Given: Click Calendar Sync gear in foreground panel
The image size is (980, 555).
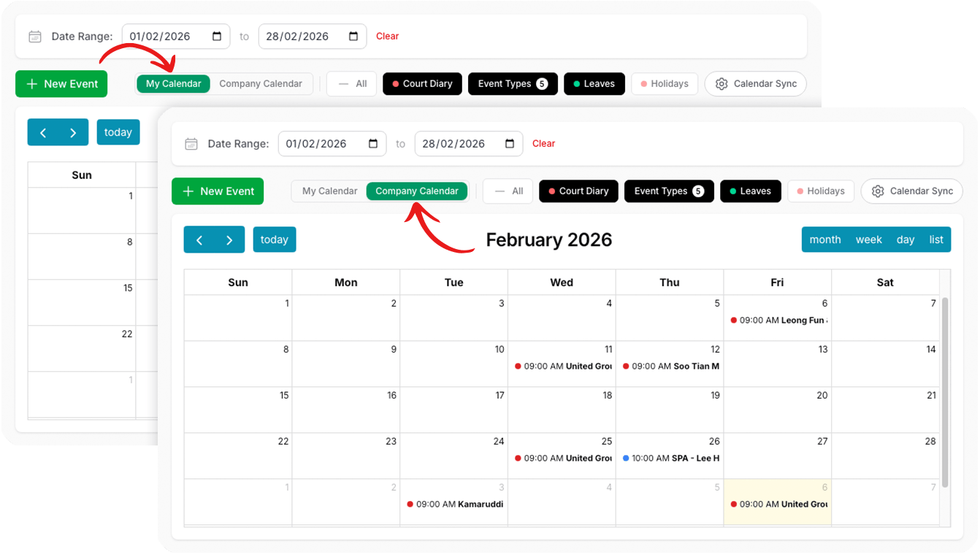Looking at the screenshot, I should coord(878,191).
